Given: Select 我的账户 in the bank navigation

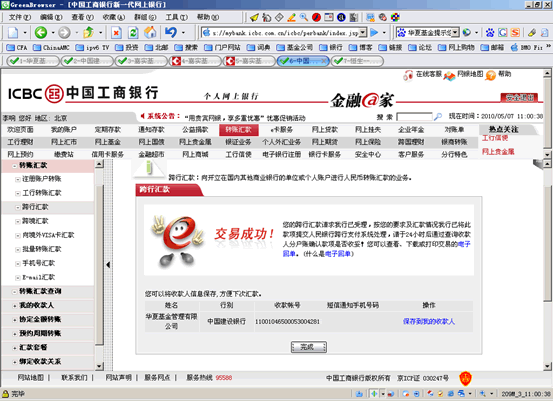Looking at the screenshot, I should tap(64, 130).
